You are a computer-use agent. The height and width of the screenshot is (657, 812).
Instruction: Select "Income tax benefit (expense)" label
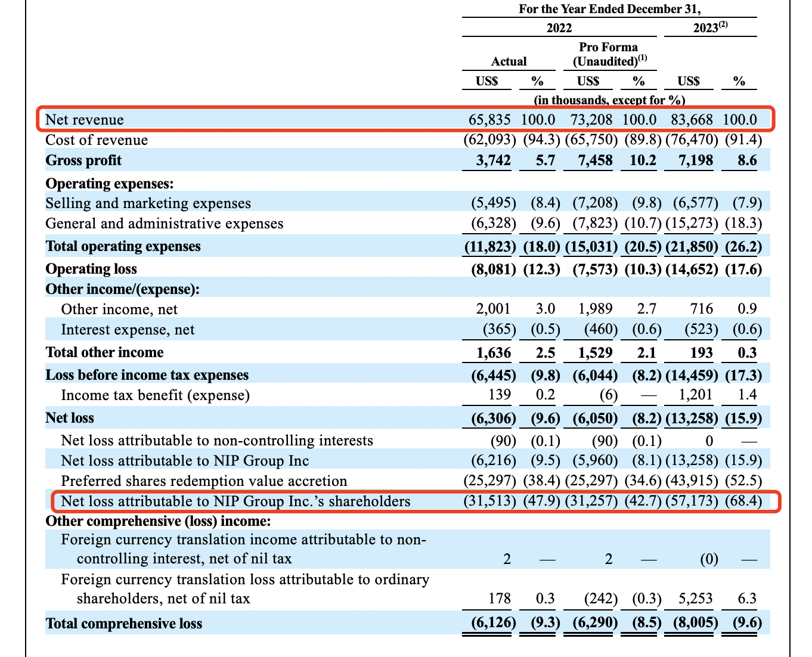coord(156,395)
